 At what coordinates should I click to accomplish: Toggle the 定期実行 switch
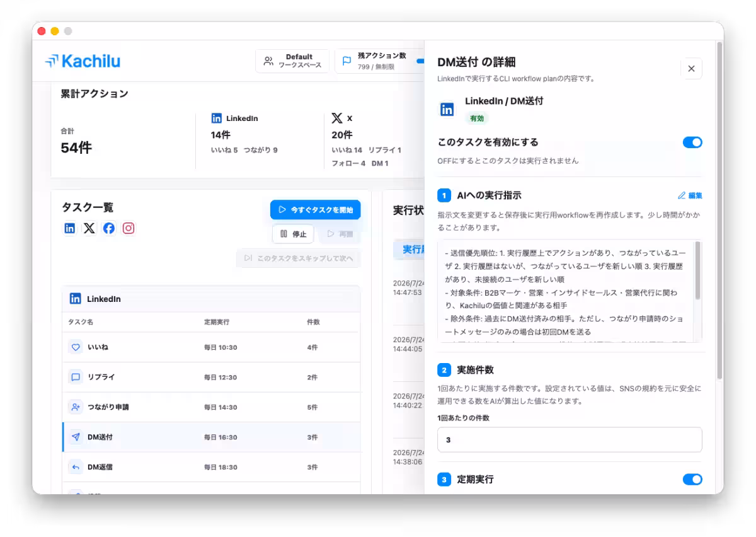click(x=692, y=480)
